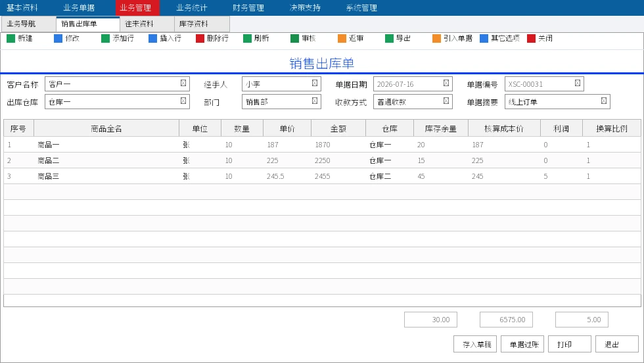The height and width of the screenshot is (363, 644).
Task: Click the 刷新 toolbar icon
Action: click(247, 38)
